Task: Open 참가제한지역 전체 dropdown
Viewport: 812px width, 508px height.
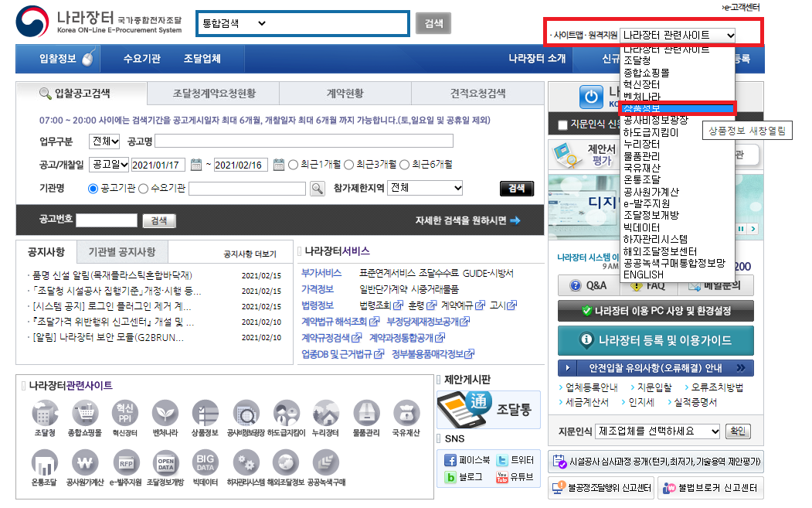Action: point(425,188)
